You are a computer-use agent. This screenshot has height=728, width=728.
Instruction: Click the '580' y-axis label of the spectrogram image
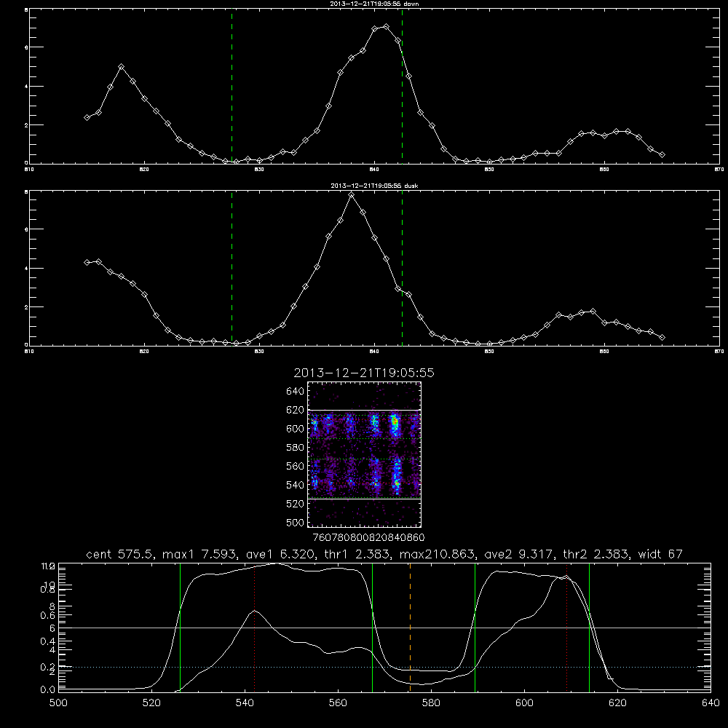(296, 448)
